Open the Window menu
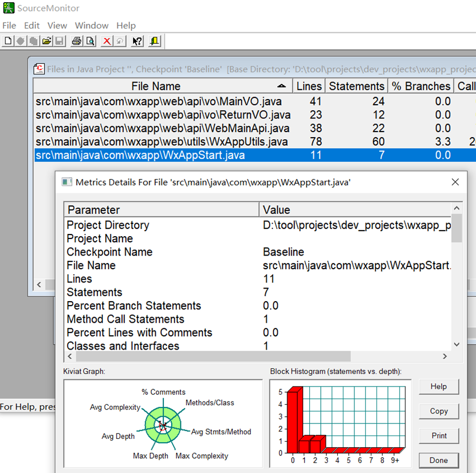The width and height of the screenshot is (476, 473). click(x=91, y=25)
